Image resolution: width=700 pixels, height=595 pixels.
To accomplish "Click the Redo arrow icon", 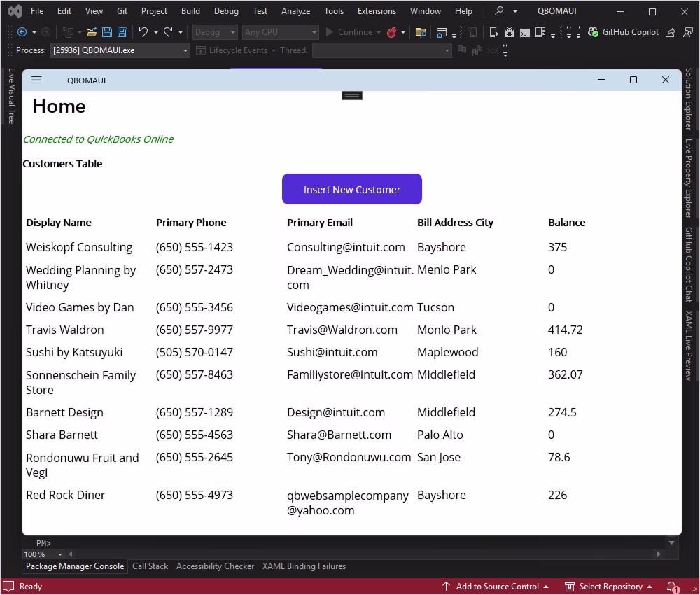I will click(168, 32).
